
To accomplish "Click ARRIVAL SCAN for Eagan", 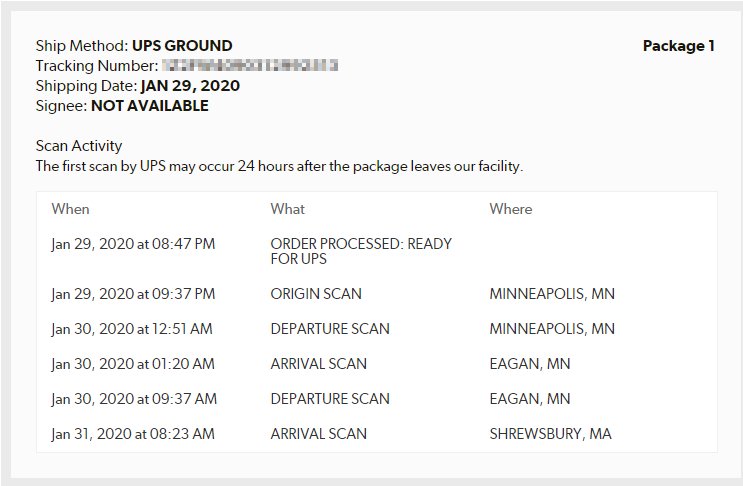I will 318,364.
